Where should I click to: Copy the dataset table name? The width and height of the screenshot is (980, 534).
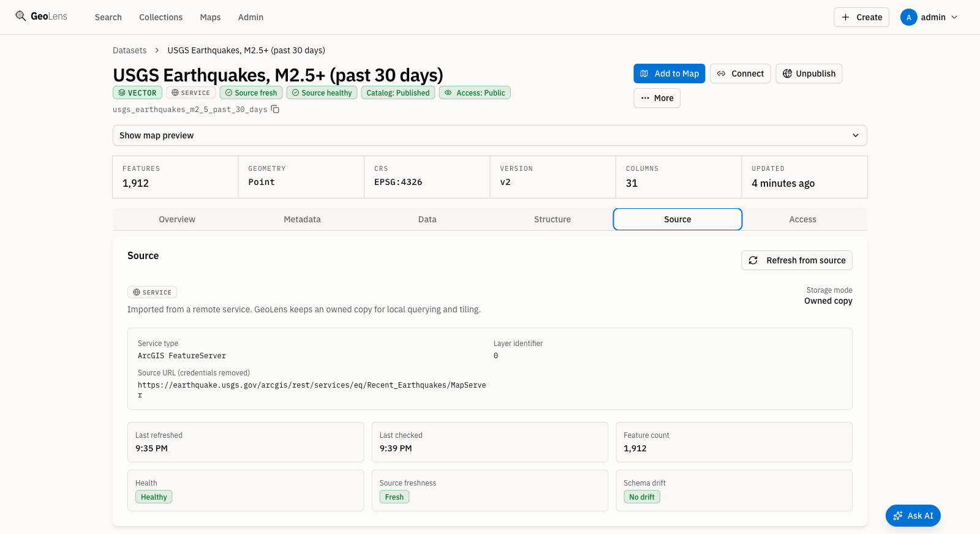[x=276, y=109]
